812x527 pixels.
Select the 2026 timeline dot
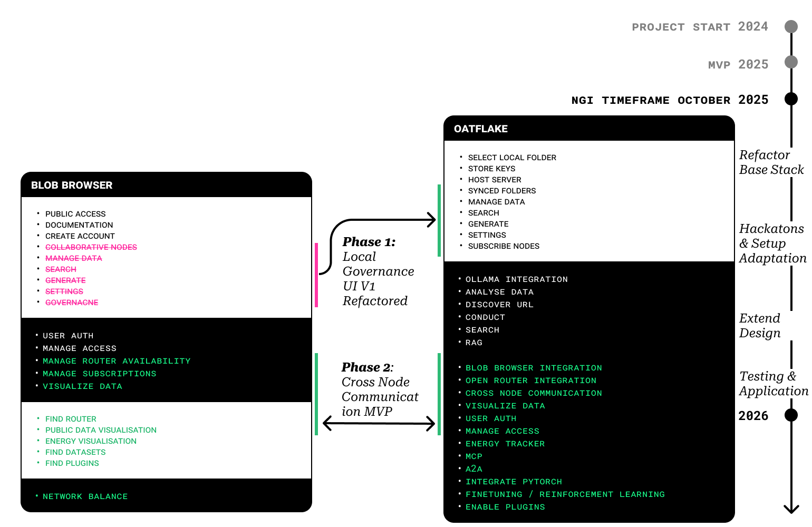coord(791,415)
